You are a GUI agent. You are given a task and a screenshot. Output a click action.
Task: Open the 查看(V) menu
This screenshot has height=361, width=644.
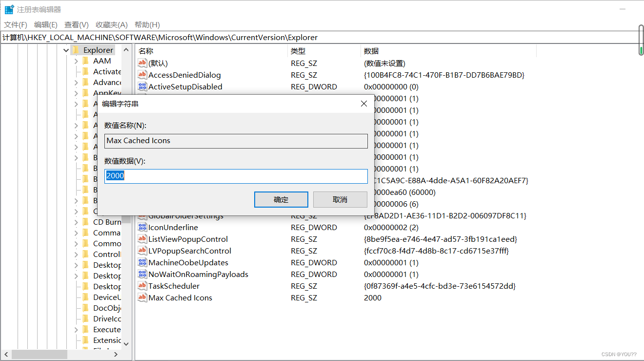[x=77, y=24]
